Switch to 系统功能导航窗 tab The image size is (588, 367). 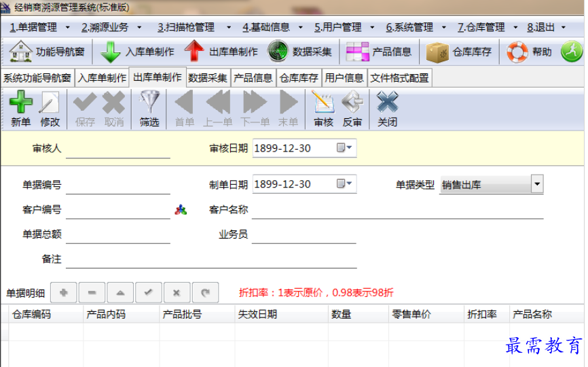pyautogui.click(x=37, y=77)
